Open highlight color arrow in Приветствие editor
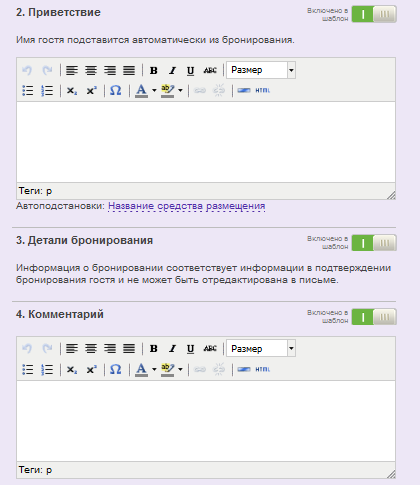Screen dimensions: 420x485 [x=180, y=90]
